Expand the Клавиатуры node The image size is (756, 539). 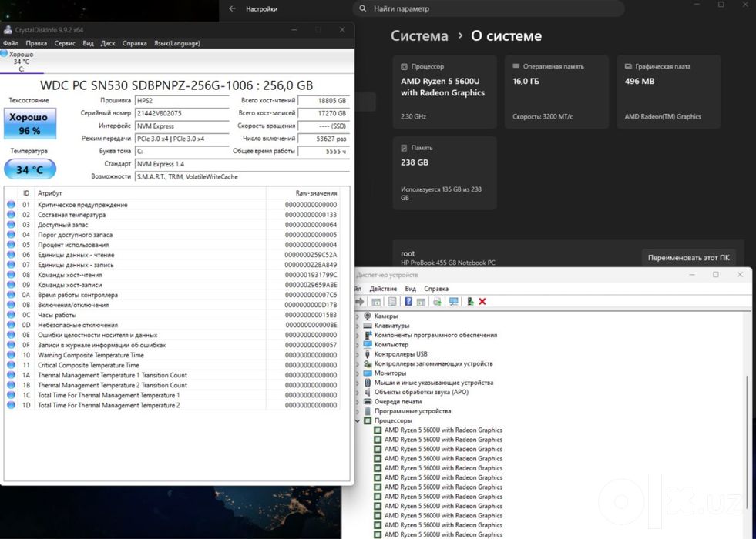pyautogui.click(x=358, y=326)
